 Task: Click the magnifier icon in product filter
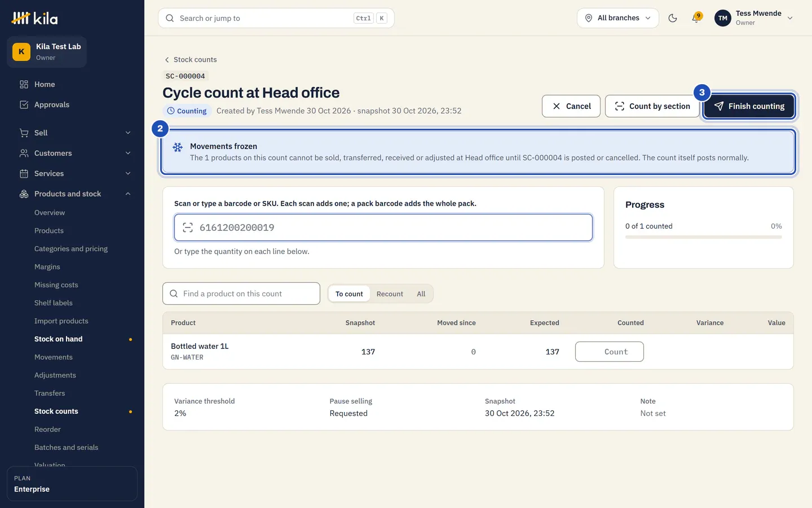click(x=174, y=294)
